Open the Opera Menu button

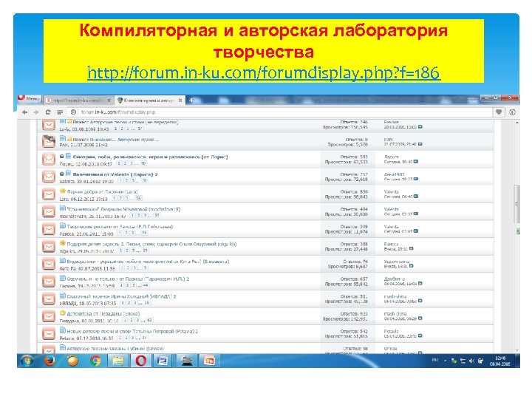[x=30, y=99]
